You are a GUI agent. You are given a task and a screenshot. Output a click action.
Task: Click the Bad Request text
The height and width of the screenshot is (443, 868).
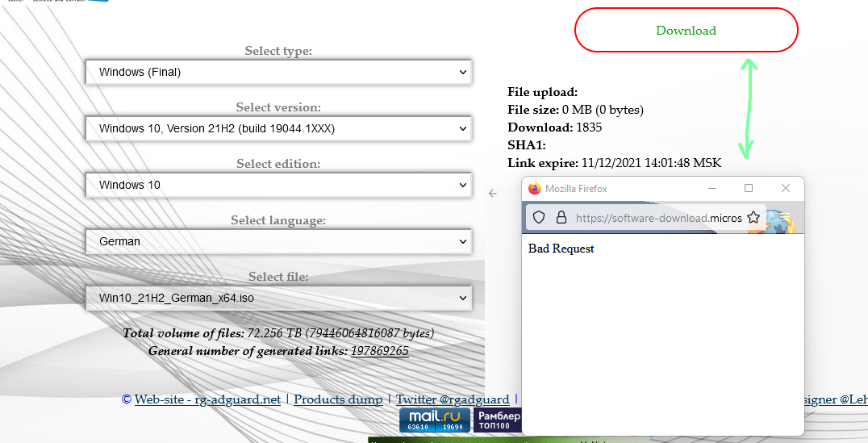(x=561, y=249)
